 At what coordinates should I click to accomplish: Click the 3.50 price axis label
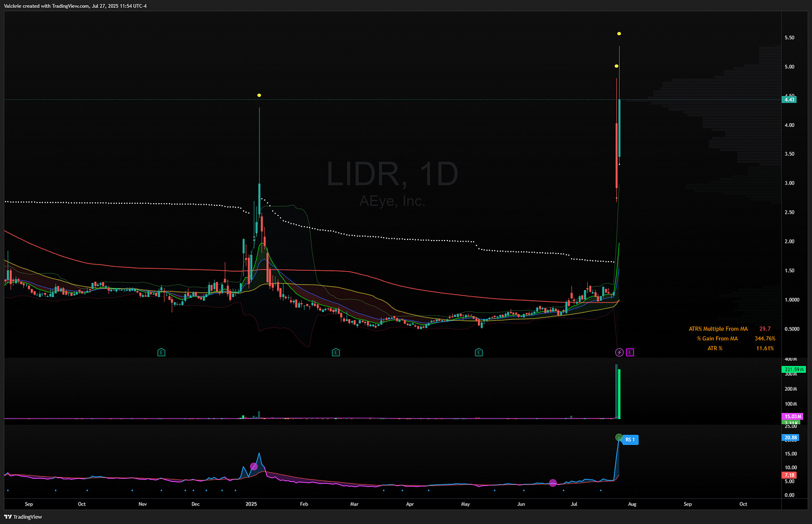pos(789,154)
